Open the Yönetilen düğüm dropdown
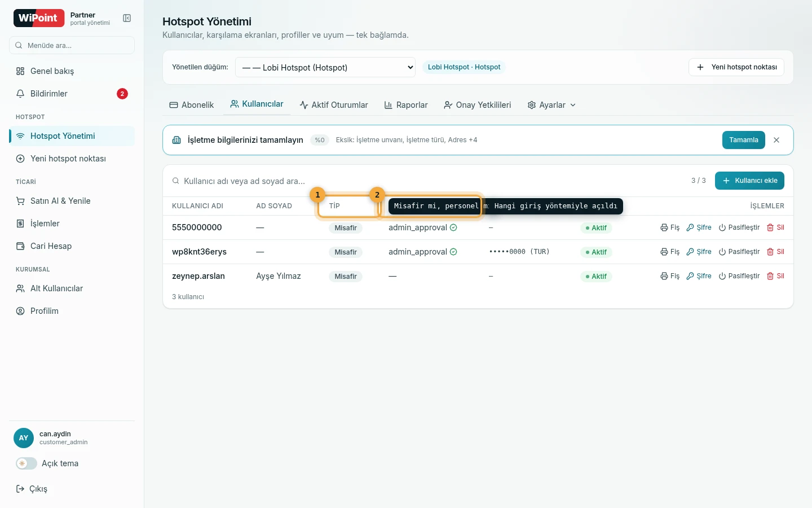812x508 pixels. [325, 67]
